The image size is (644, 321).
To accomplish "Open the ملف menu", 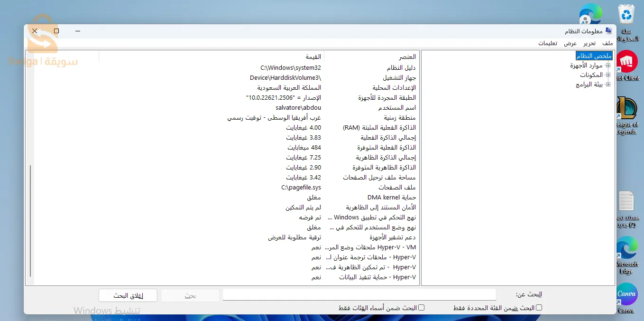I will click(607, 43).
